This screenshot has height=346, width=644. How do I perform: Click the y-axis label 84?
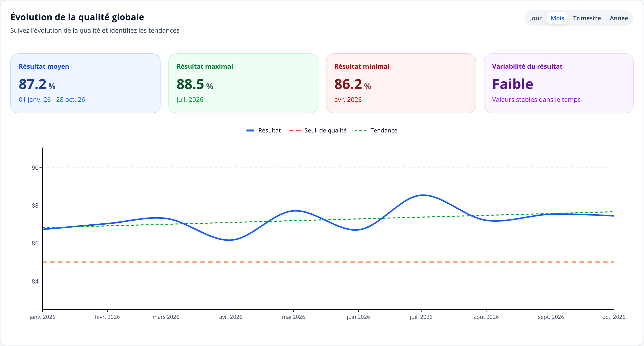pos(35,281)
